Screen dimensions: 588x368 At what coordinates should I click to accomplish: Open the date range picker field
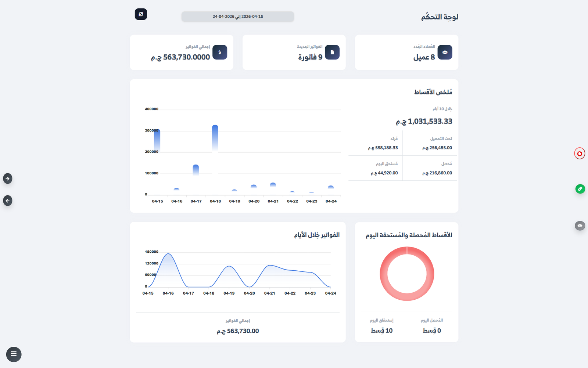[238, 17]
